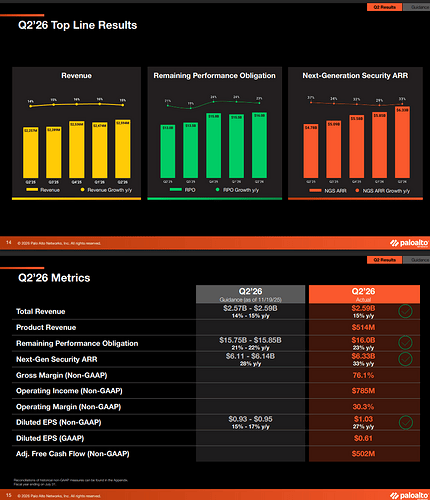This screenshot has width=430, height=500.
Task: Click the Revenue chart title
Action: click(x=76, y=76)
